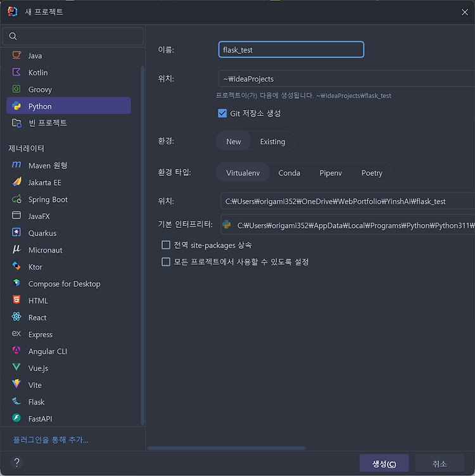
Task: Choose Poetry environment type
Action: pyautogui.click(x=372, y=173)
